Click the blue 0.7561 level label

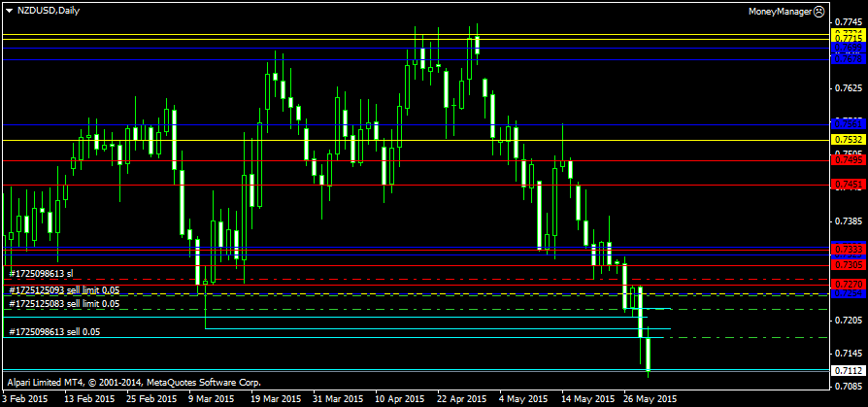[x=847, y=124]
